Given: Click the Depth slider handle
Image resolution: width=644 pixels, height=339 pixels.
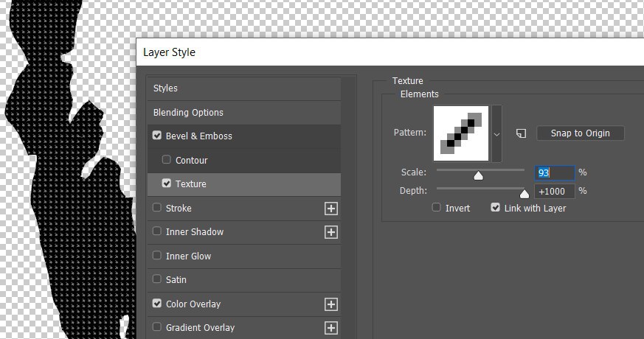Looking at the screenshot, I should click(x=524, y=193).
